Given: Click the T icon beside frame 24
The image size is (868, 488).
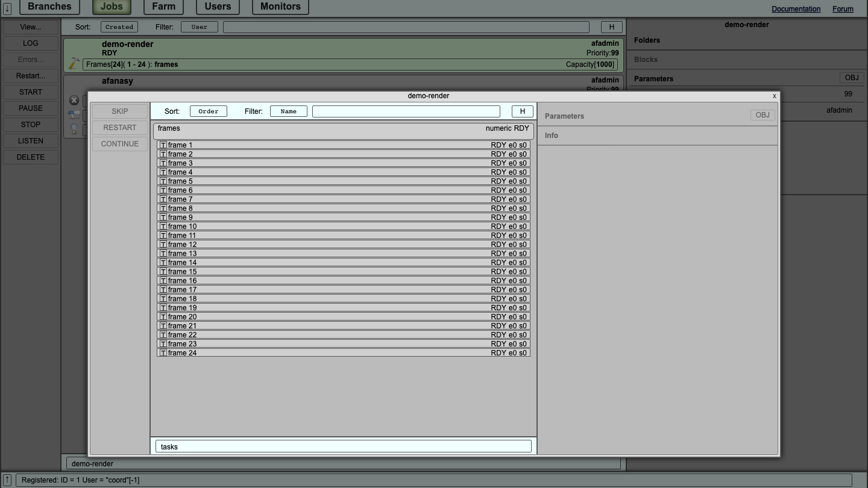Looking at the screenshot, I should pyautogui.click(x=163, y=353).
